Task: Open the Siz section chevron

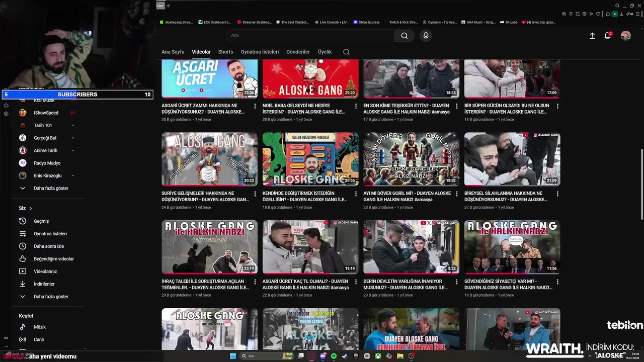Action: 31,208
